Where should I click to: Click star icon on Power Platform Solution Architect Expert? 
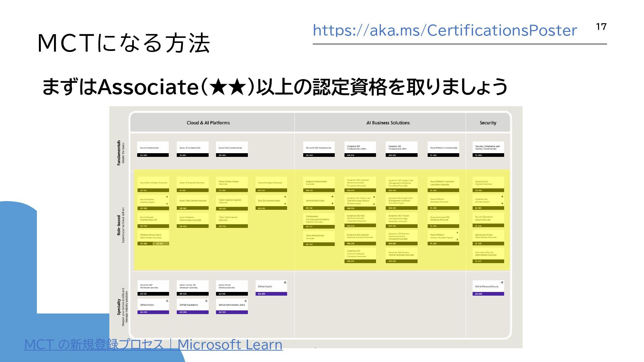[x=457, y=233]
